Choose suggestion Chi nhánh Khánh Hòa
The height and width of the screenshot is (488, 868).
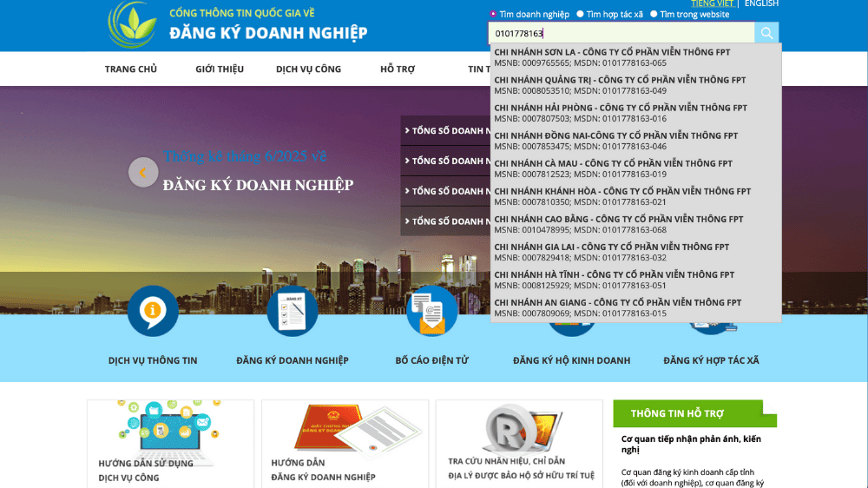(635, 196)
